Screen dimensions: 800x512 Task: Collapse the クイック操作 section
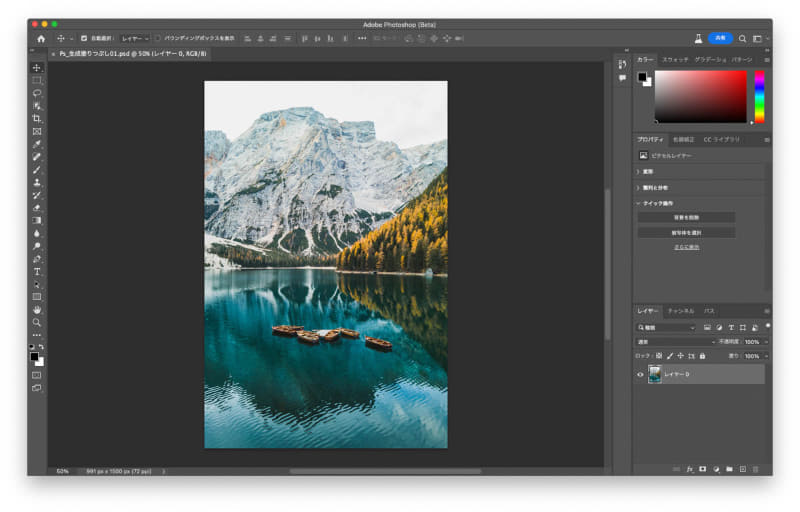(x=639, y=203)
